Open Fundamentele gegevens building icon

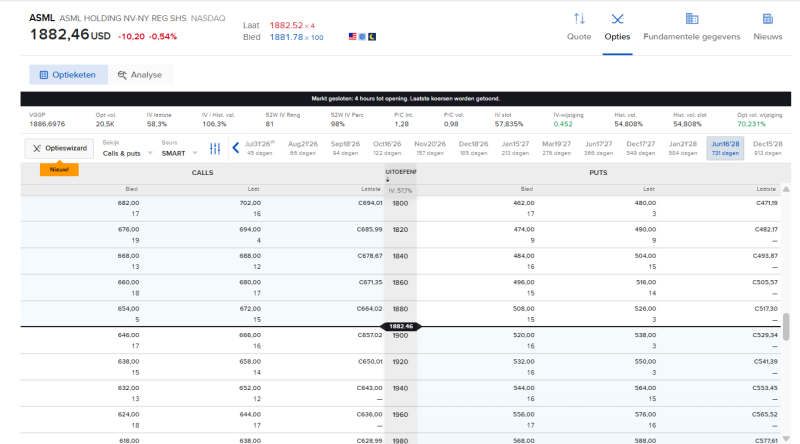[x=691, y=19]
